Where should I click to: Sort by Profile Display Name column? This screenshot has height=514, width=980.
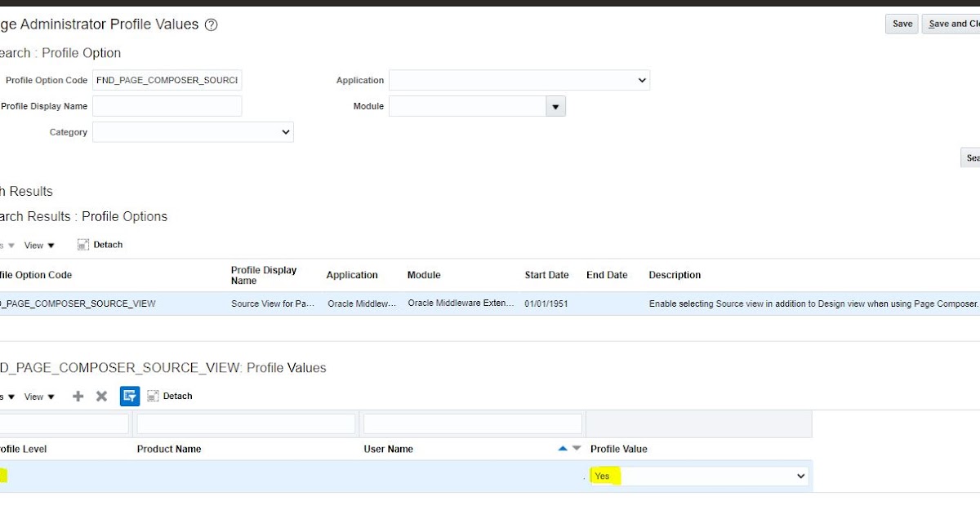264,275
